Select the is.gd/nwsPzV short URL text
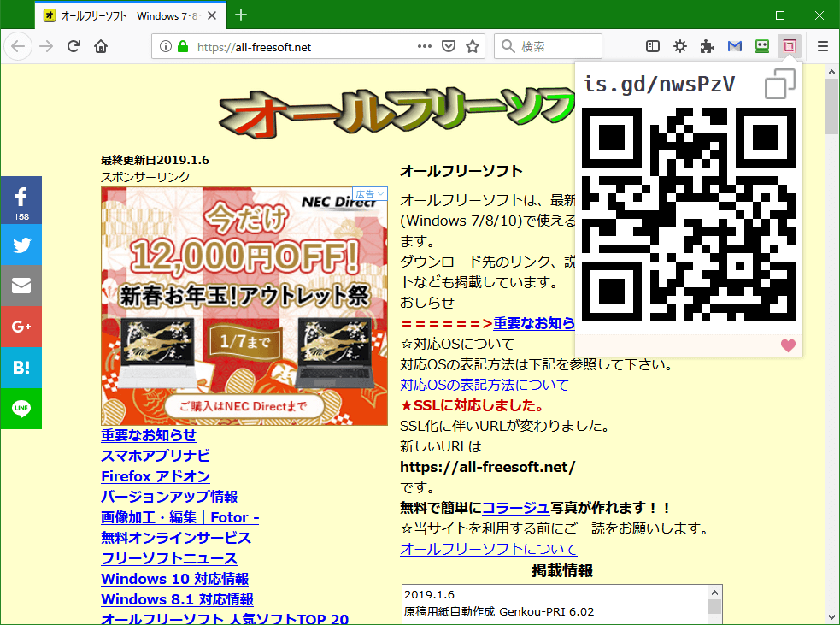Screen dimensions: 840x625 tap(659, 85)
